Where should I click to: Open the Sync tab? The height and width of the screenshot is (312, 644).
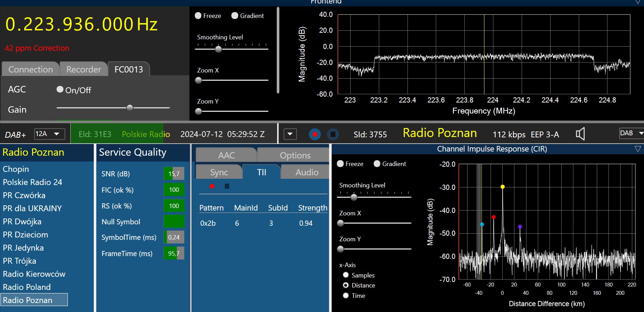[219, 172]
